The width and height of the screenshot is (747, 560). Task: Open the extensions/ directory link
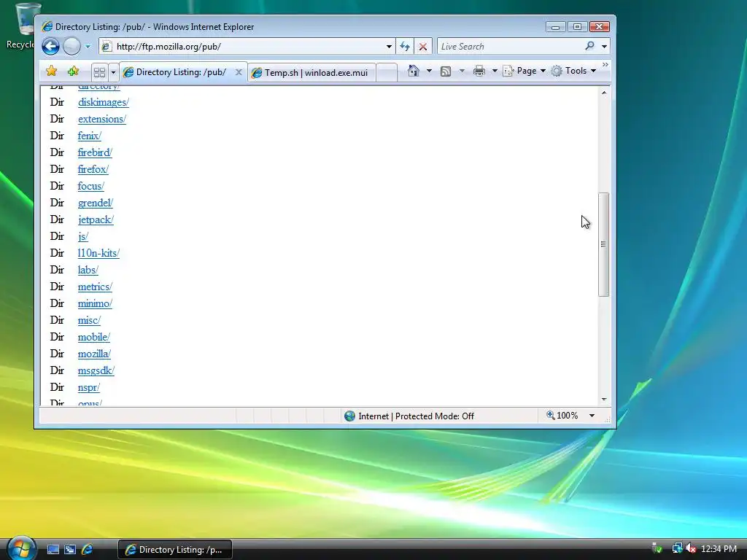[x=102, y=119]
